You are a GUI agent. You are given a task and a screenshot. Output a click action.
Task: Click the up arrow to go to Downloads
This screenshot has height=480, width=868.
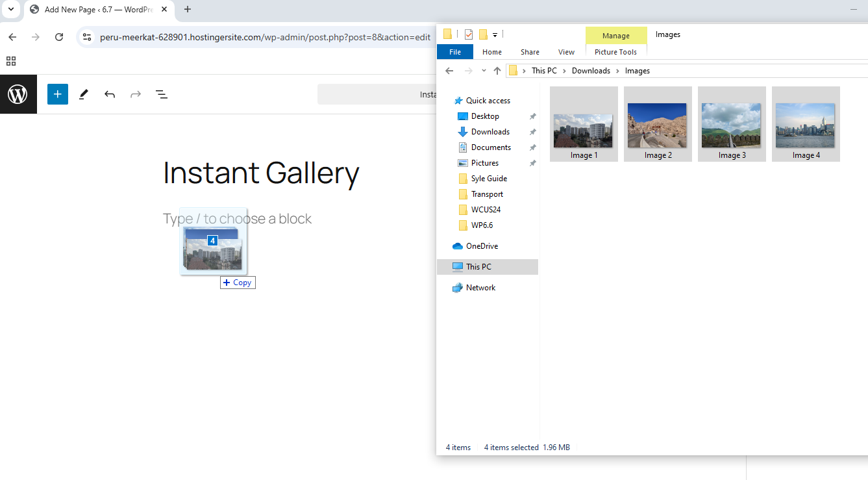coord(497,70)
